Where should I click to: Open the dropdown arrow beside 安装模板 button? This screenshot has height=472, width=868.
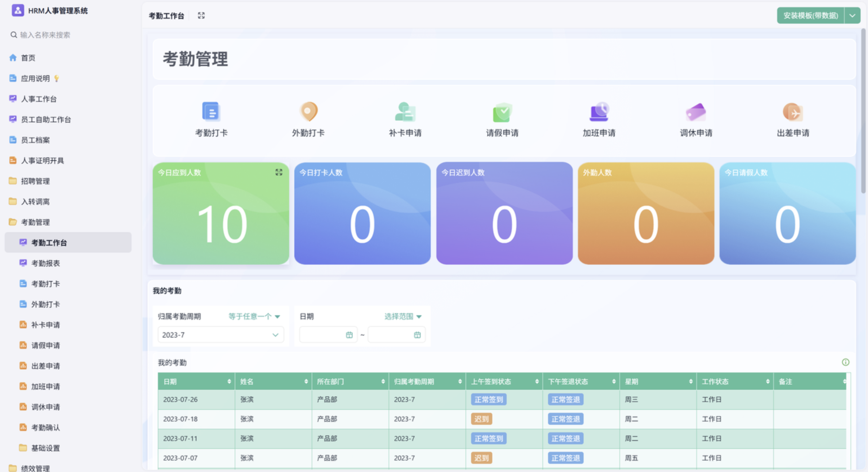pyautogui.click(x=852, y=16)
